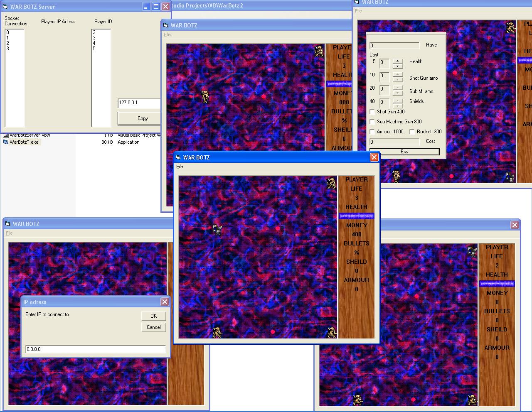Click the IP input field showing 0.0.0.0
Image resolution: width=532 pixels, height=412 pixels.
(96, 349)
